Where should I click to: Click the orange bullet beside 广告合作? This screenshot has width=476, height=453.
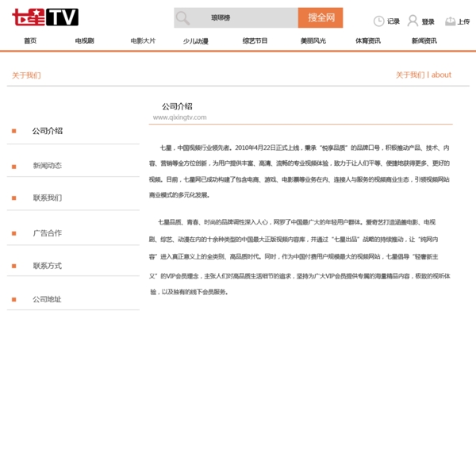tap(13, 233)
